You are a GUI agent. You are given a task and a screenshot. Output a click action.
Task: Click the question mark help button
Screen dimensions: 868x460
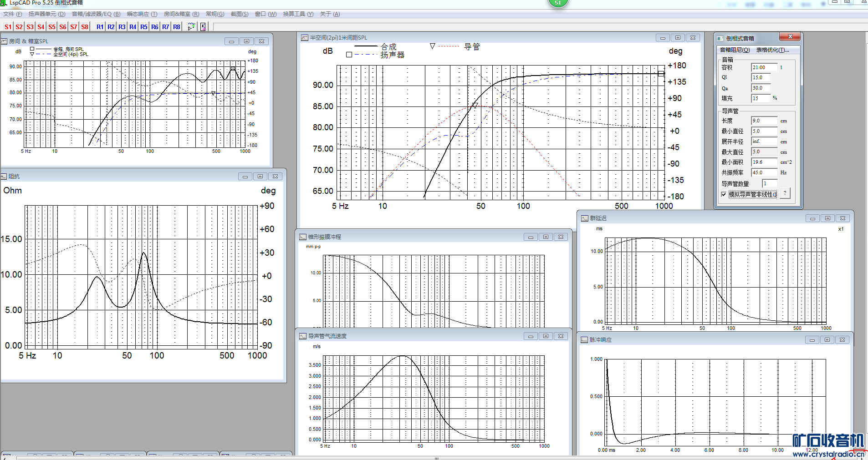click(x=785, y=193)
